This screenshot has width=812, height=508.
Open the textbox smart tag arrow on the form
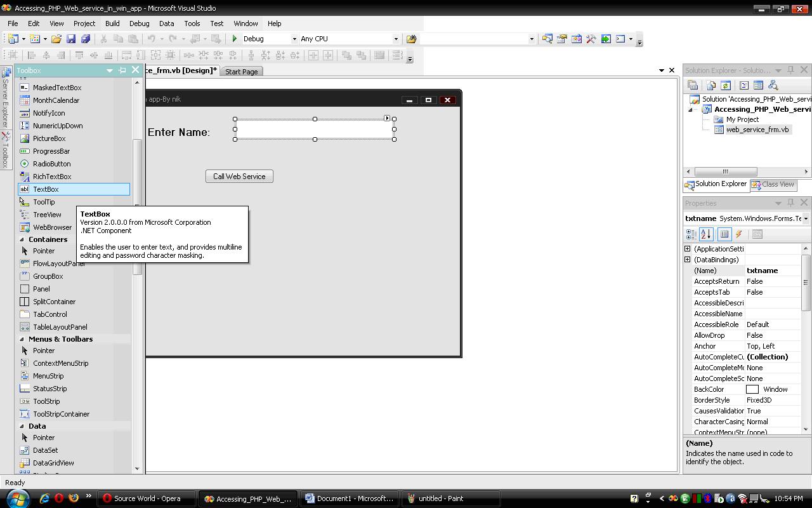click(x=387, y=118)
